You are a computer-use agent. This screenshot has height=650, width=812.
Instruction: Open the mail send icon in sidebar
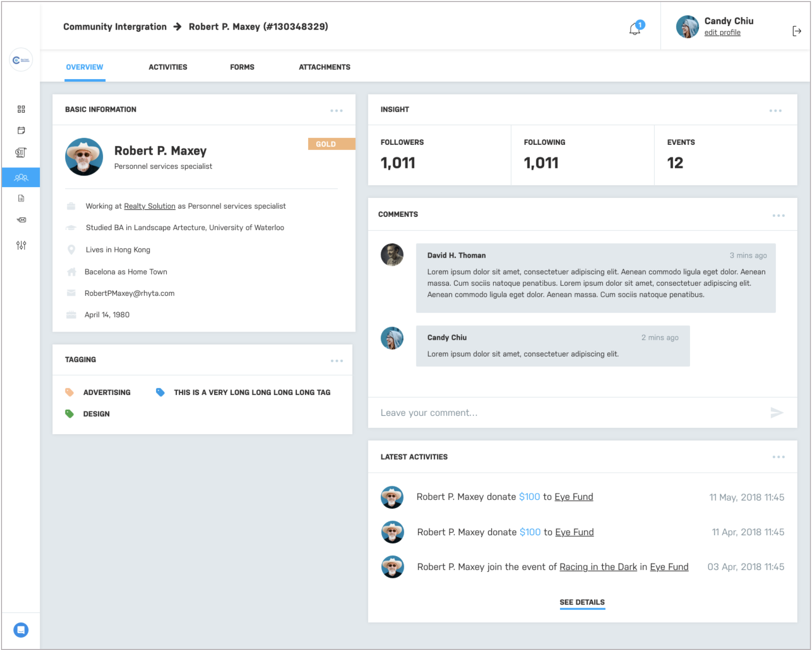click(21, 220)
